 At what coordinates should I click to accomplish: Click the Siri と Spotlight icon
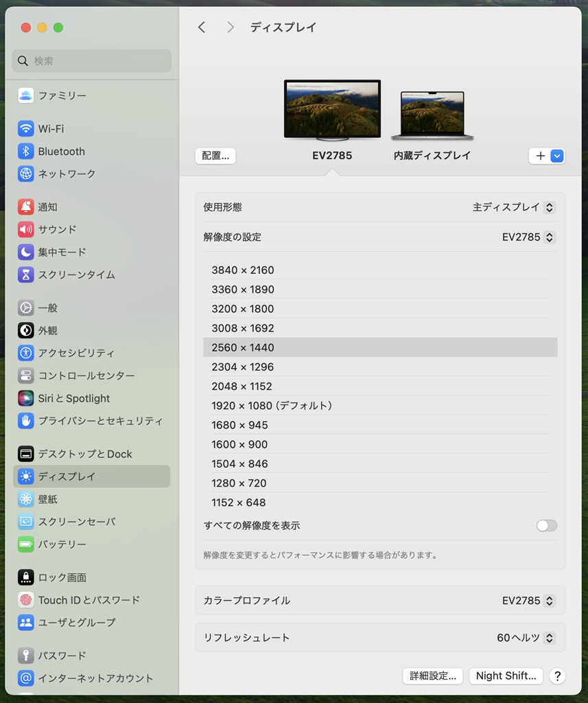[x=26, y=398]
